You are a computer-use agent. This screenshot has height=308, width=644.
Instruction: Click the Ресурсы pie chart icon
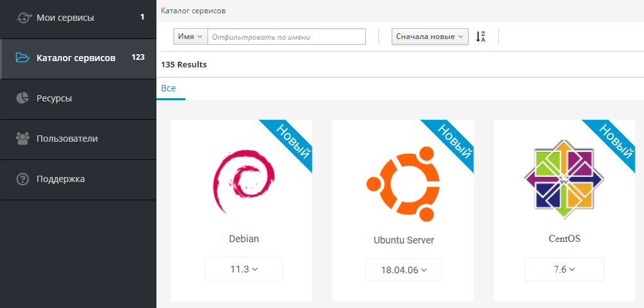(x=23, y=98)
